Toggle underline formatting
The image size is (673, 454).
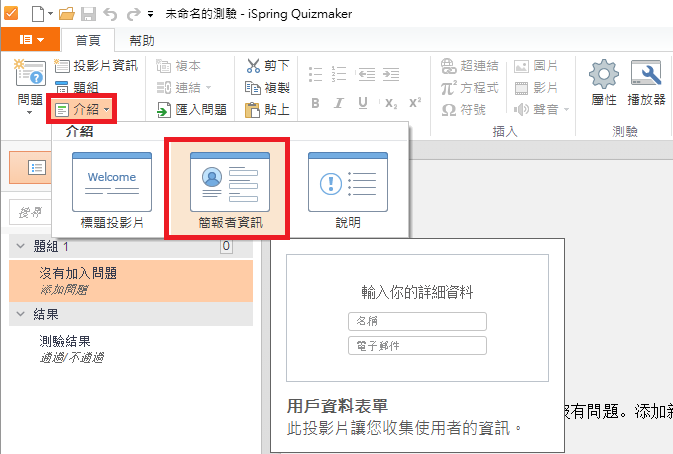[363, 103]
